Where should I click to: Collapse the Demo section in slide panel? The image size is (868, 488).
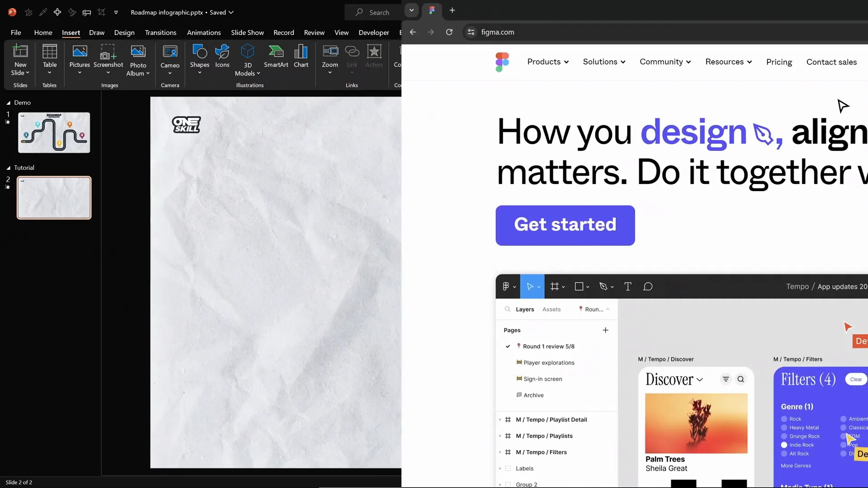coord(8,103)
